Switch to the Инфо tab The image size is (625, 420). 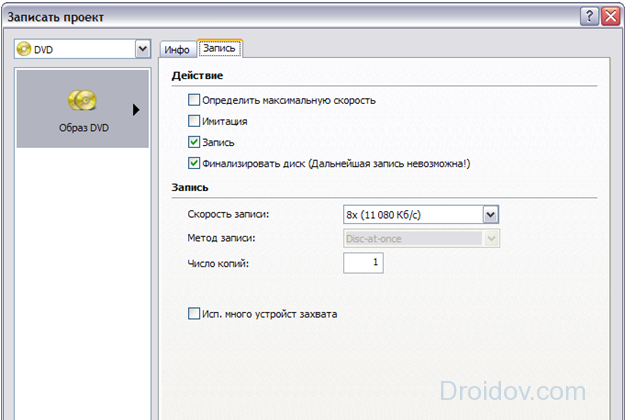[x=177, y=49]
